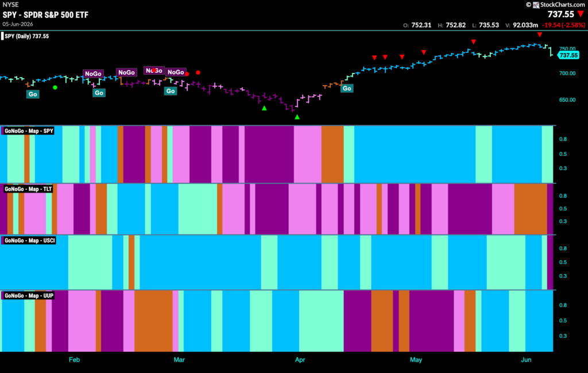The width and height of the screenshot is (588, 373).
Task: Click the NoGo label directly above the Mar label
Action: click(176, 72)
